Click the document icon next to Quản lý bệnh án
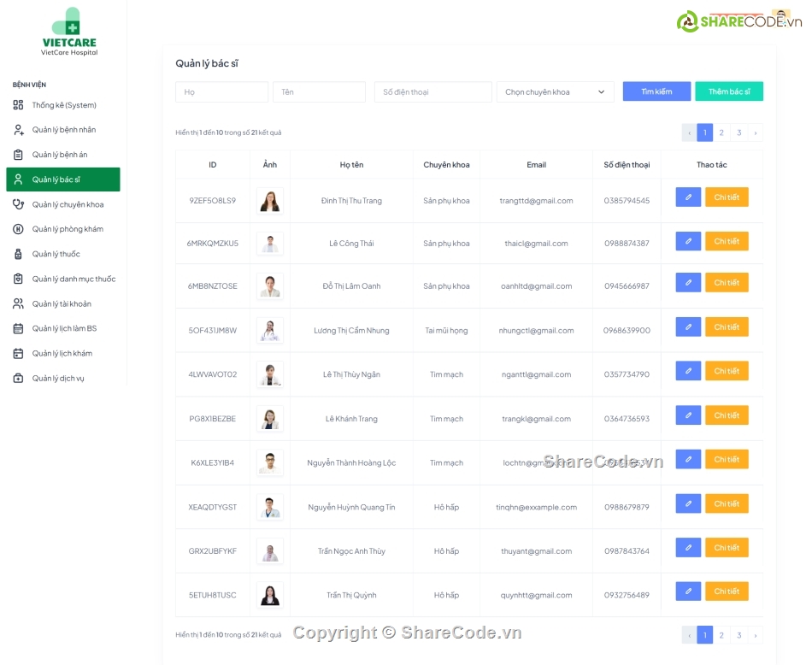The width and height of the screenshot is (812, 665). [x=20, y=155]
